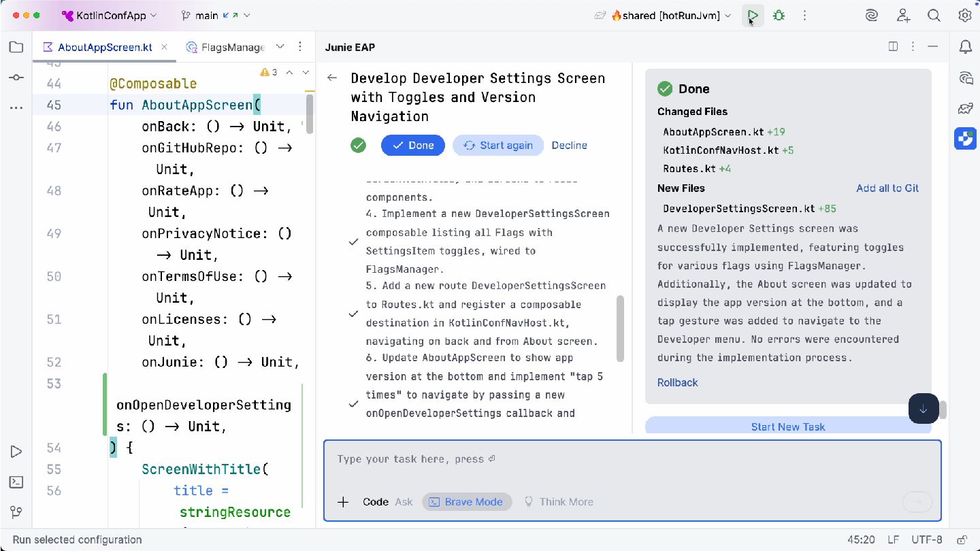Open Routes.kt changed file

click(x=689, y=169)
